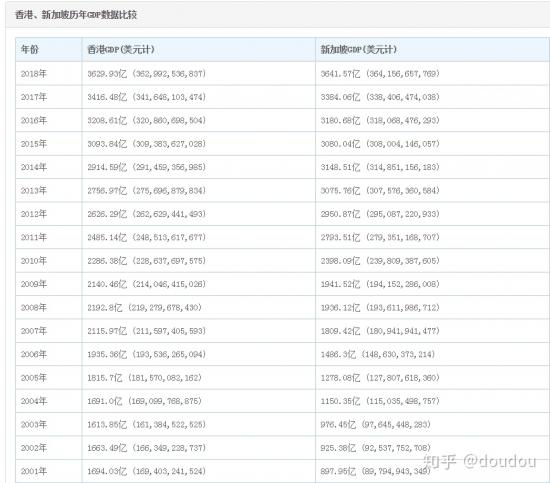Click Hong Kong GDP value 3629.93亿
550x483 pixels.
[107, 74]
